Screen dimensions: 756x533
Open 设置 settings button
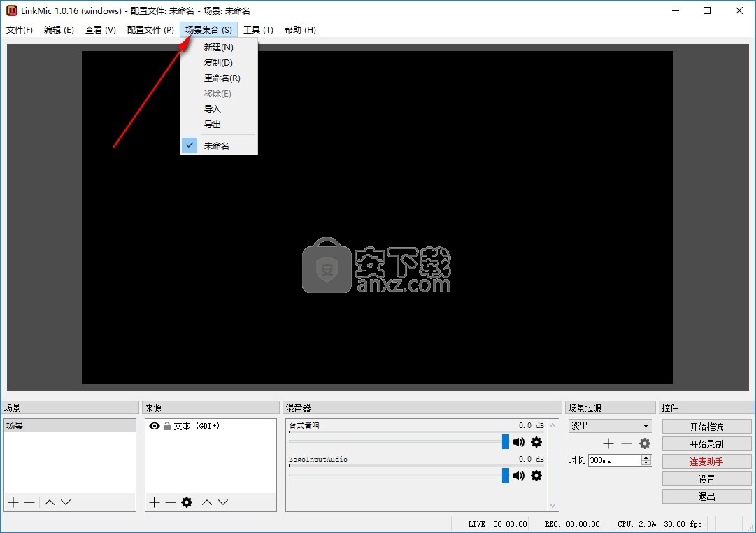pyautogui.click(x=707, y=479)
